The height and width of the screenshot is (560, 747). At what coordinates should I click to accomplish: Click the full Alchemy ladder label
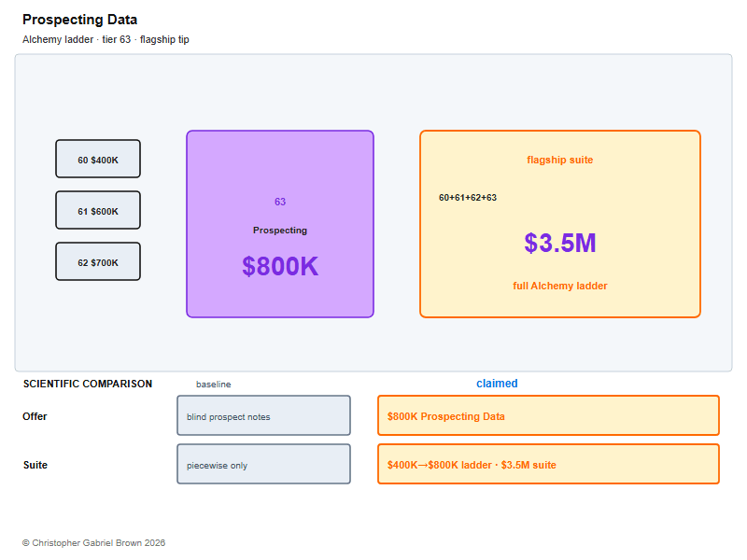coord(560,286)
